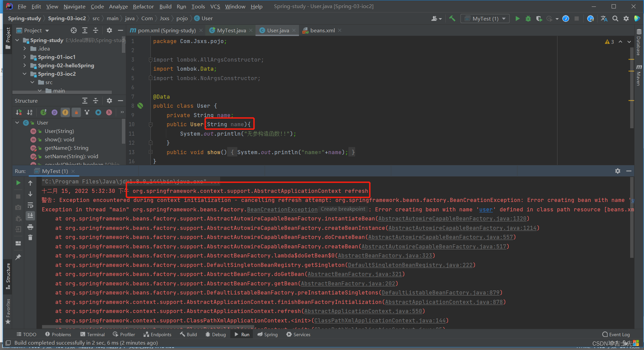644x350 pixels.
Task: Select setName(String): void in Structure
Action: [x=71, y=156]
